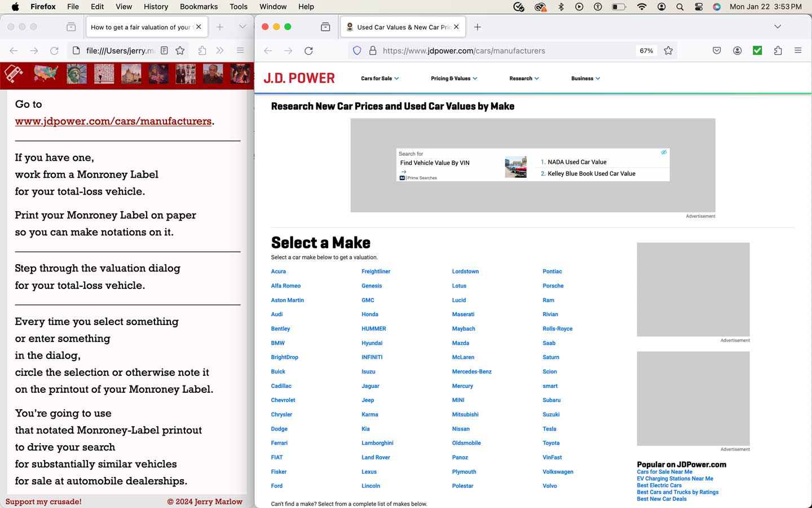Click Find Vehicle Value By VIN ad

click(435, 163)
